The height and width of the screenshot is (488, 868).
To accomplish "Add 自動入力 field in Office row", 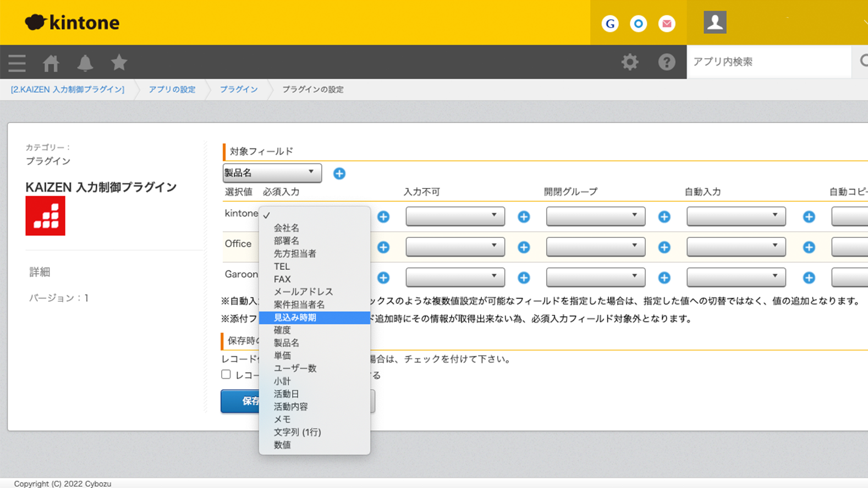I will pyautogui.click(x=809, y=247).
